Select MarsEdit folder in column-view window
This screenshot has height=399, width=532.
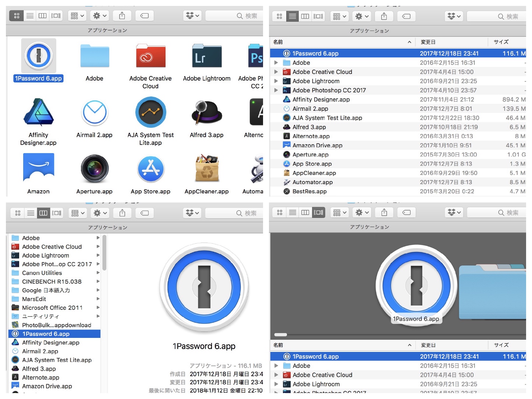pos(54,299)
